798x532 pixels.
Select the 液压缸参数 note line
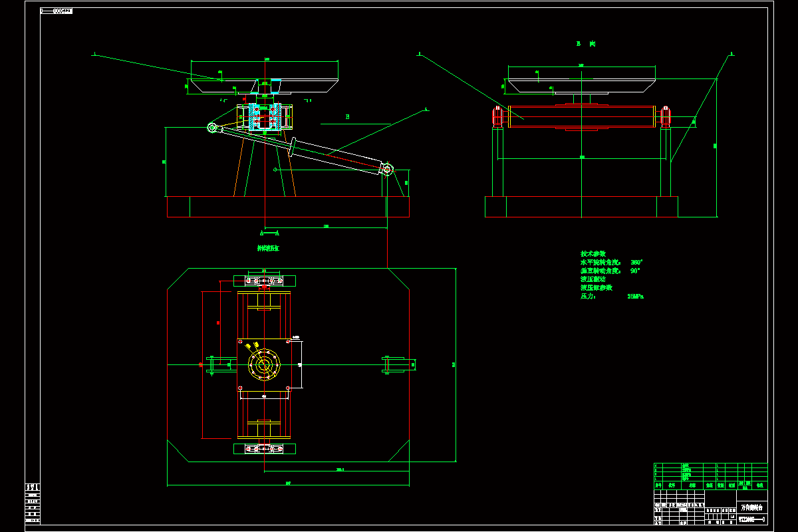pos(597,288)
